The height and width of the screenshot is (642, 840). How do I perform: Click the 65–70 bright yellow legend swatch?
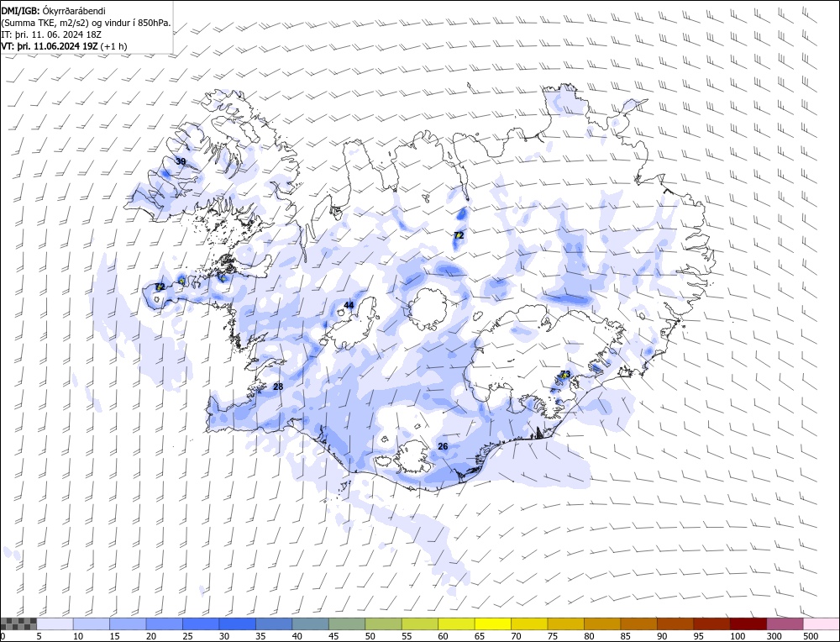click(492, 624)
